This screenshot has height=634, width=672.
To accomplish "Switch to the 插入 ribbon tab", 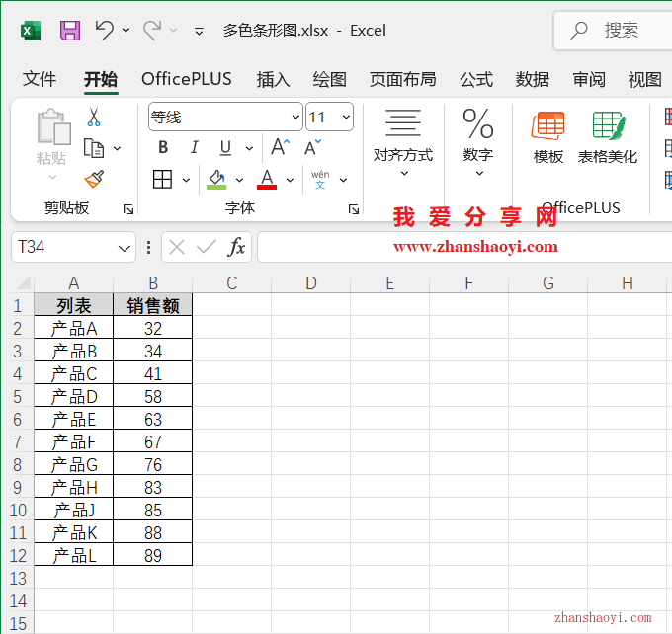I will click(x=273, y=79).
